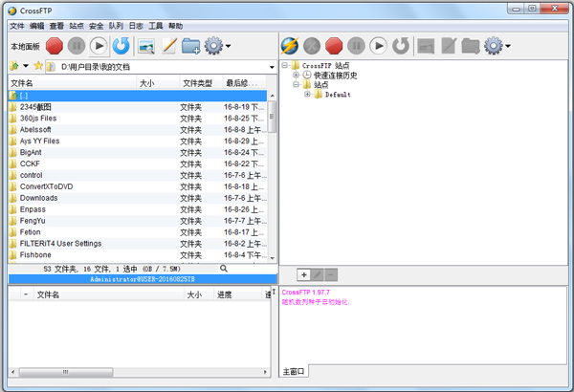Sort by 文件名 column header in file list
Viewport: 574px width, 392px height.
click(x=73, y=83)
